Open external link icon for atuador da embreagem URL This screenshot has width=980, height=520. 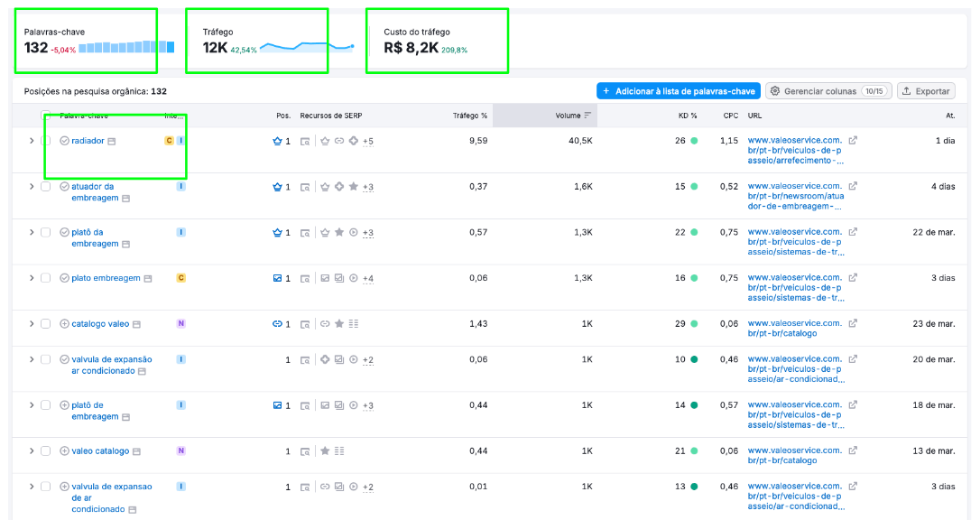(853, 186)
